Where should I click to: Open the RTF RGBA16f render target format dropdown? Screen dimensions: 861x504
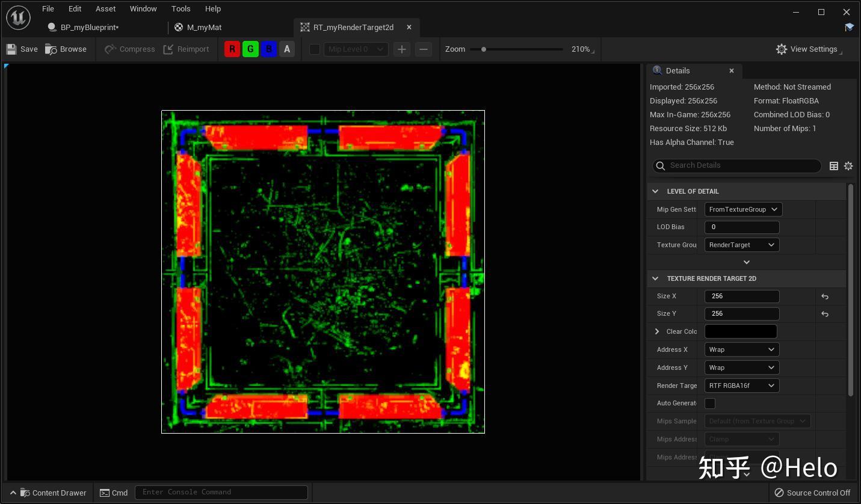click(x=741, y=386)
